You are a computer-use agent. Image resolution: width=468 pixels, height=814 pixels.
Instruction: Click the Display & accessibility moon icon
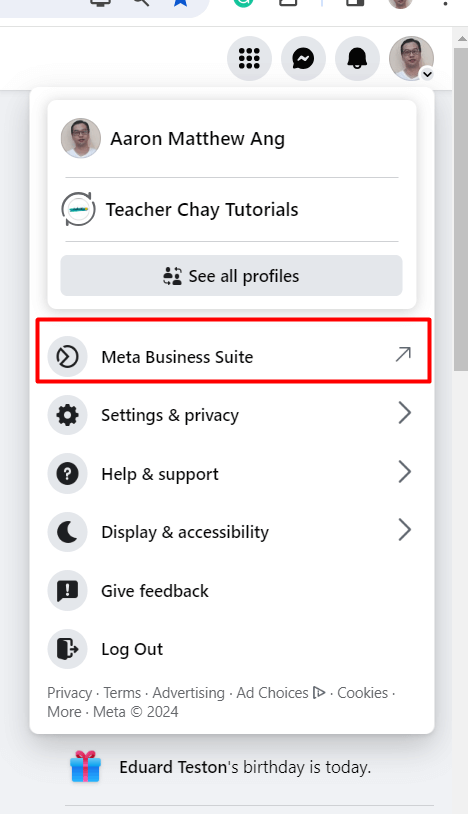(67, 532)
